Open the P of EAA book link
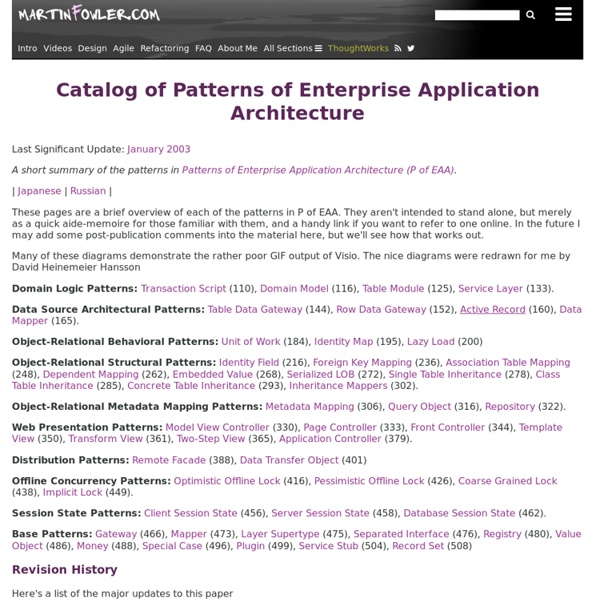The width and height of the screenshot is (600, 600). click(x=318, y=170)
